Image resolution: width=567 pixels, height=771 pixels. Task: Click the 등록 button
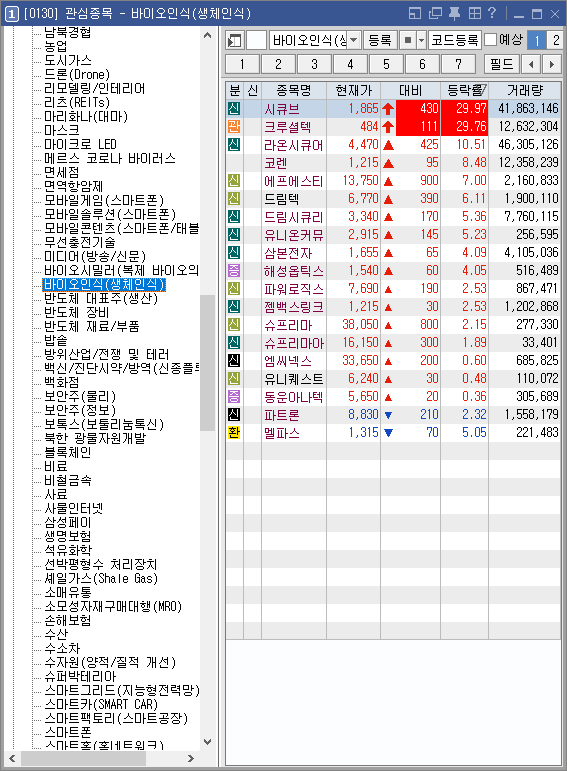click(x=380, y=40)
